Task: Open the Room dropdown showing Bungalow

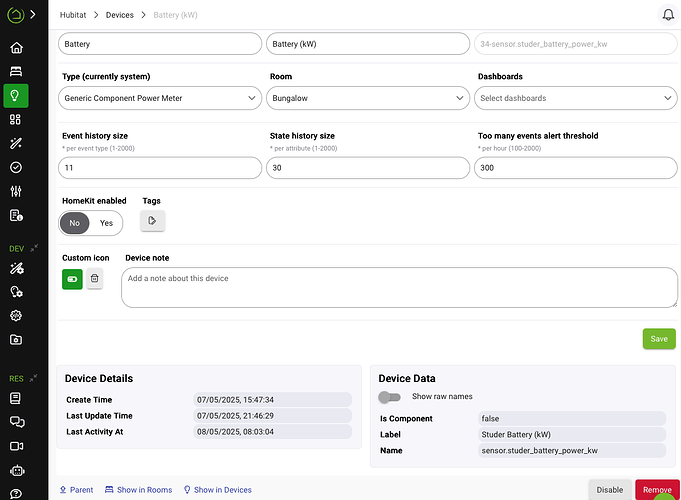Action: coord(368,98)
